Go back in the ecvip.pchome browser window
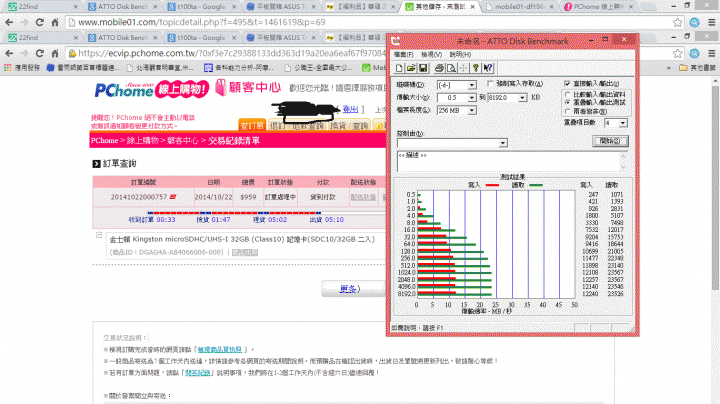The height and width of the screenshot is (404, 720). pyautogui.click(x=9, y=53)
